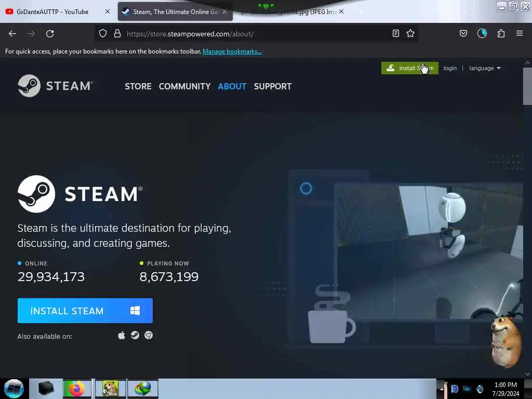Open the STORE menu item
The width and height of the screenshot is (532, 399).
(x=138, y=87)
